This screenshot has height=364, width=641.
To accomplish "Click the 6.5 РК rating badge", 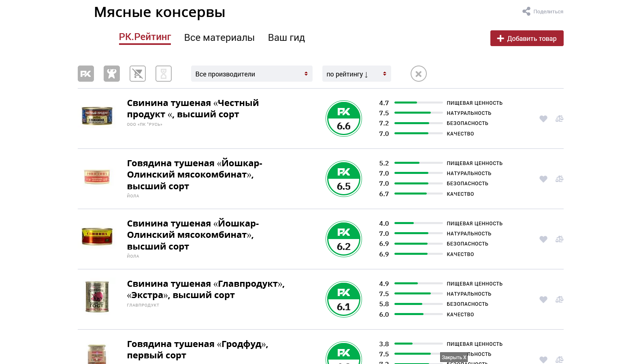I will pyautogui.click(x=344, y=179).
